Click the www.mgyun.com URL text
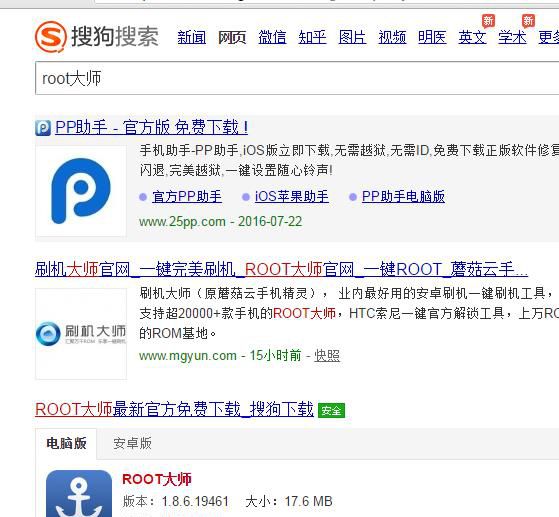Image resolution: width=559 pixels, height=517 pixels. pyautogui.click(x=188, y=356)
